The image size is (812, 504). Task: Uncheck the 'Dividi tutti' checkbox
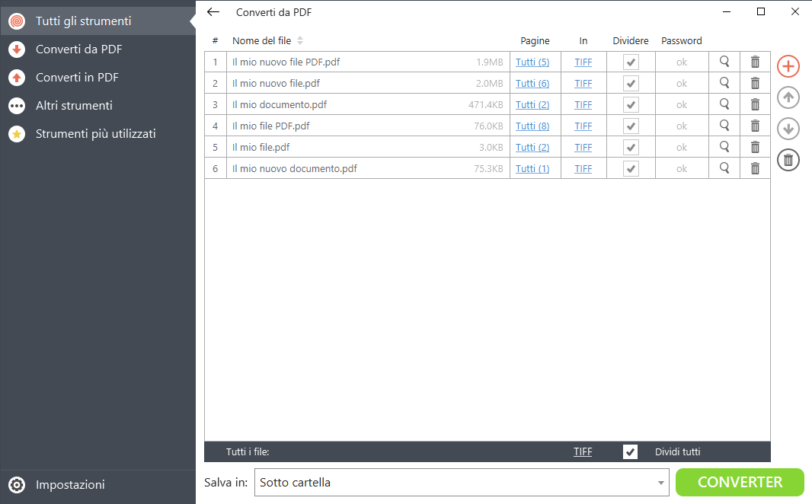[x=630, y=451]
